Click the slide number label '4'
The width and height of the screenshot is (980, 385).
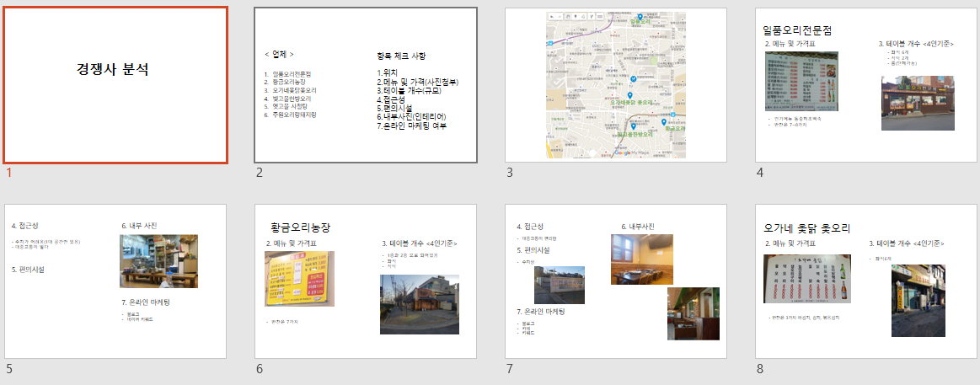(x=760, y=174)
